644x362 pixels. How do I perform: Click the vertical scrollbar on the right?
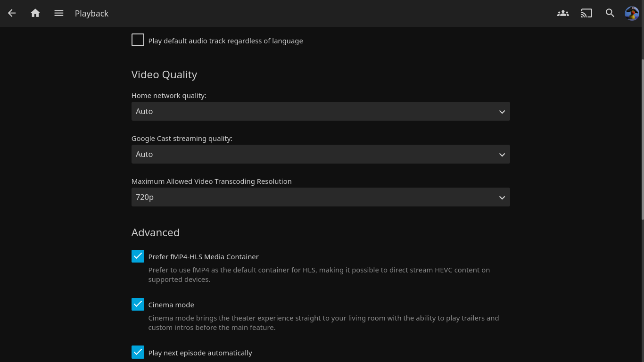[642, 139]
